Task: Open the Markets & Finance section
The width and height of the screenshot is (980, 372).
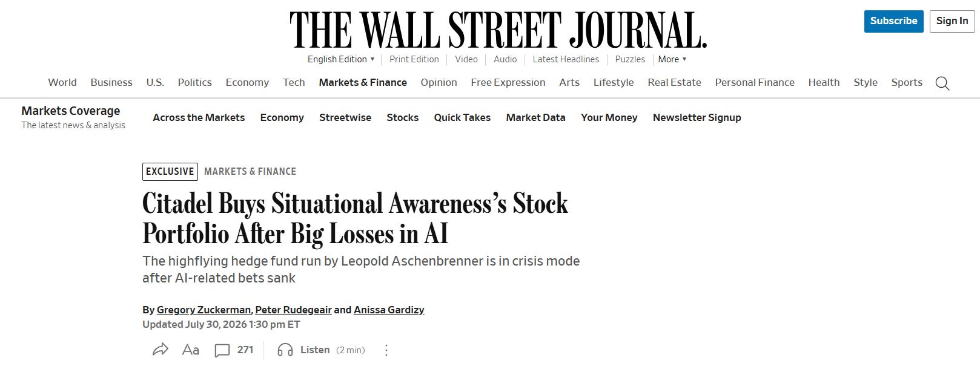Action: coord(363,82)
